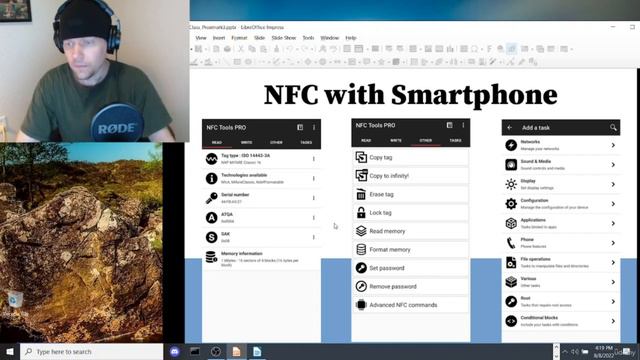
Task: Open OBS Studio from the taskbar
Action: 216,351
